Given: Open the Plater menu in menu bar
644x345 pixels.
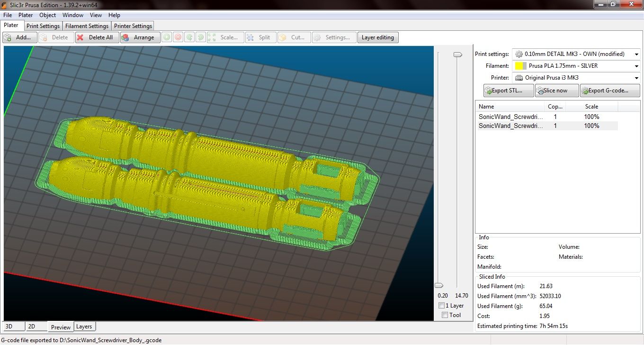Looking at the screenshot, I should click(26, 15).
